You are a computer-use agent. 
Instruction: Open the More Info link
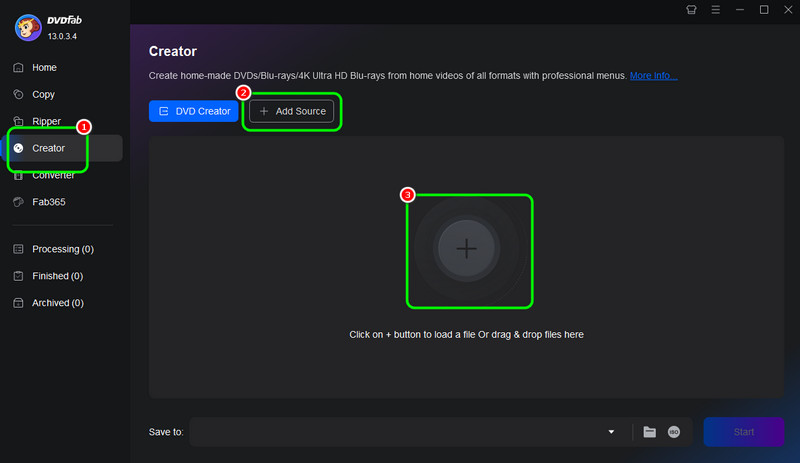tap(654, 76)
